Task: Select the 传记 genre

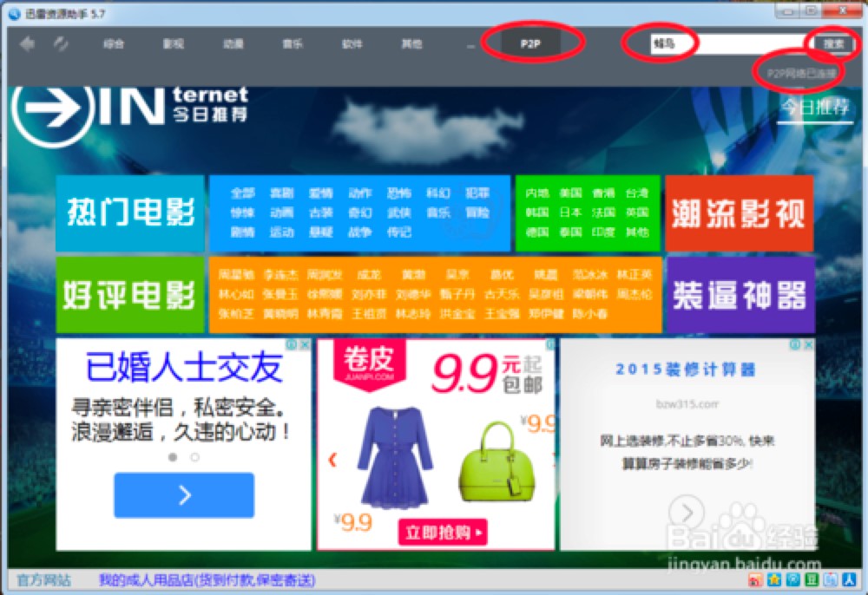Action: (399, 232)
